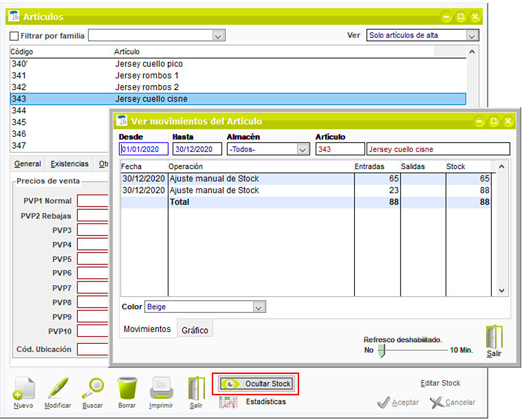Click the Buscar magnifier icon
The width and height of the screenshot is (524, 420).
coord(93,390)
